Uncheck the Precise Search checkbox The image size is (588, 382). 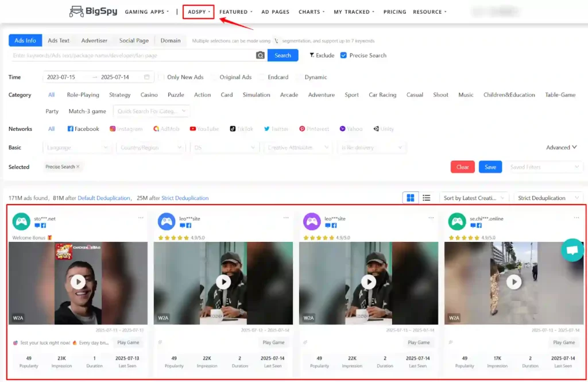pos(343,55)
